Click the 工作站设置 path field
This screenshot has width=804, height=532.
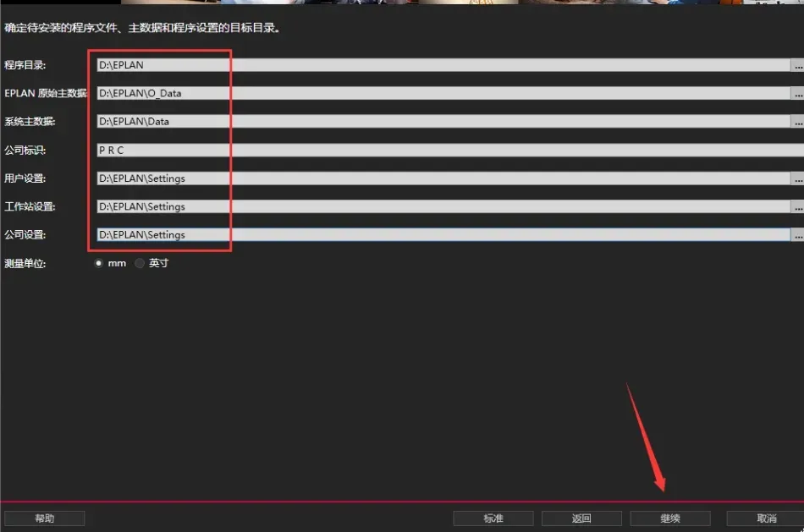[x=443, y=206]
